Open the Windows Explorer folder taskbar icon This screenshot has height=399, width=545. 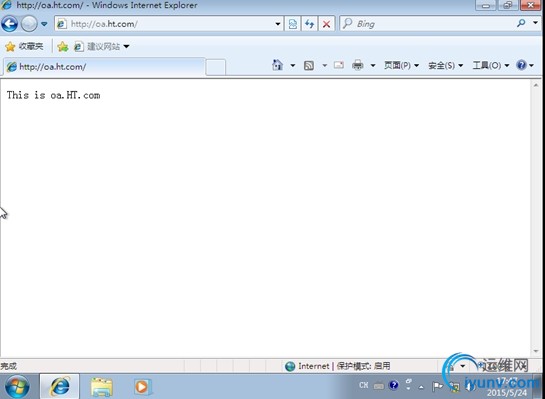pyautogui.click(x=101, y=387)
